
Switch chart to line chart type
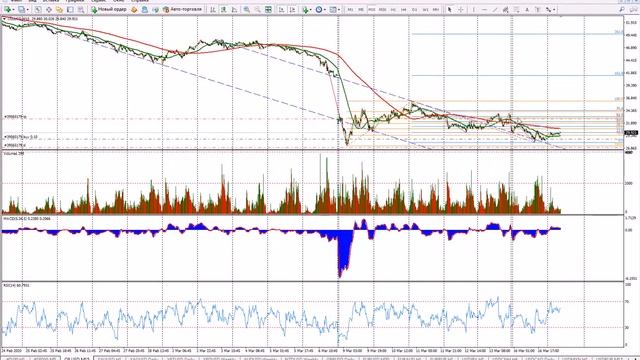pyautogui.click(x=234, y=9)
